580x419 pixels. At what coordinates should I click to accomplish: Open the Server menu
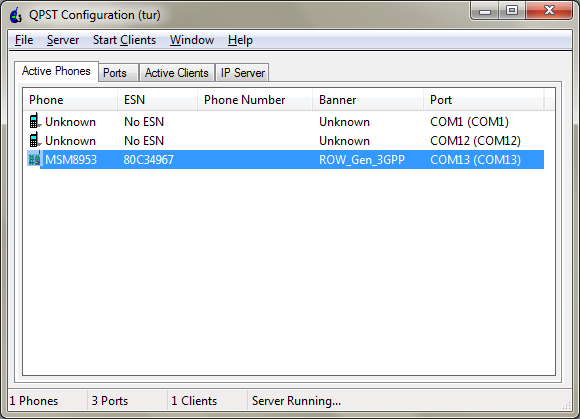point(63,40)
